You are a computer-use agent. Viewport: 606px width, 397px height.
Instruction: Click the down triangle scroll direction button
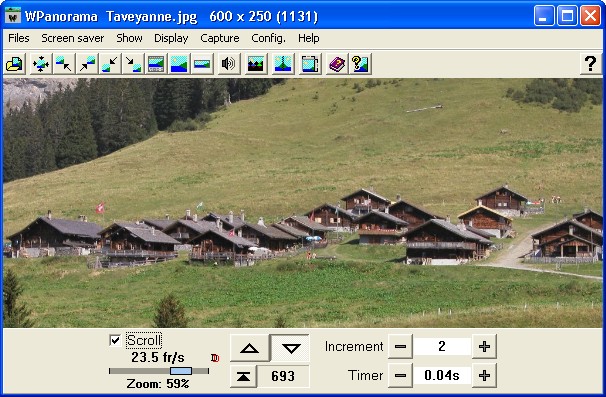coord(291,348)
